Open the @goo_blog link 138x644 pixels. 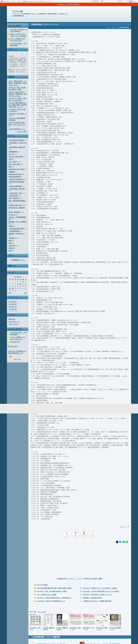14,346
